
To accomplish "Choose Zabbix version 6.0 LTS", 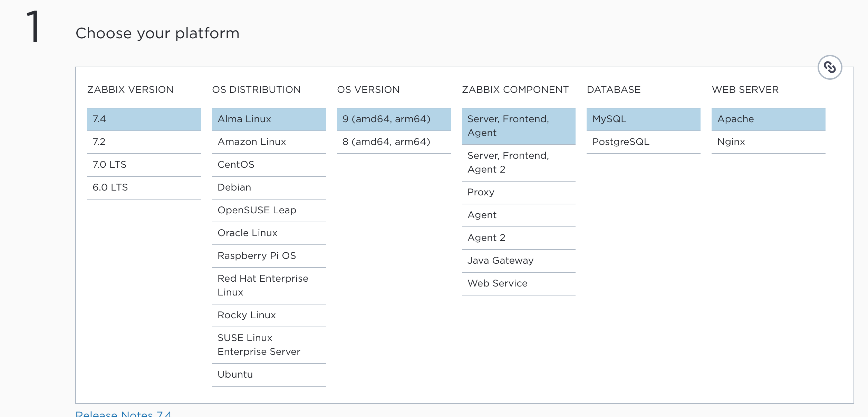I will click(x=144, y=187).
